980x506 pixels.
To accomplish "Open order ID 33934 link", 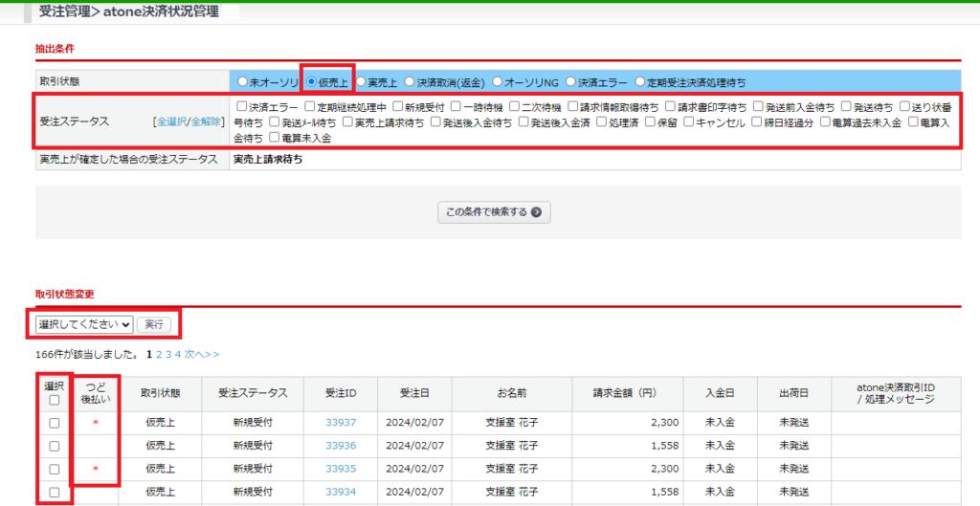I will 341,492.
